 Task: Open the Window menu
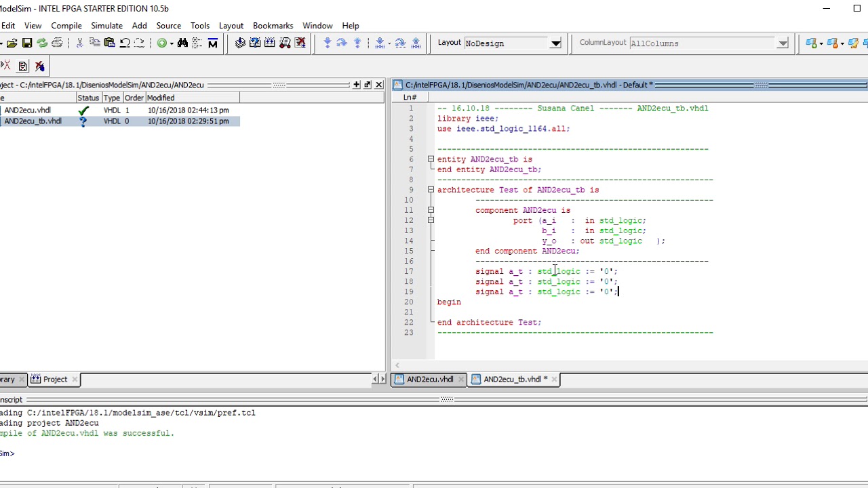[x=317, y=26]
